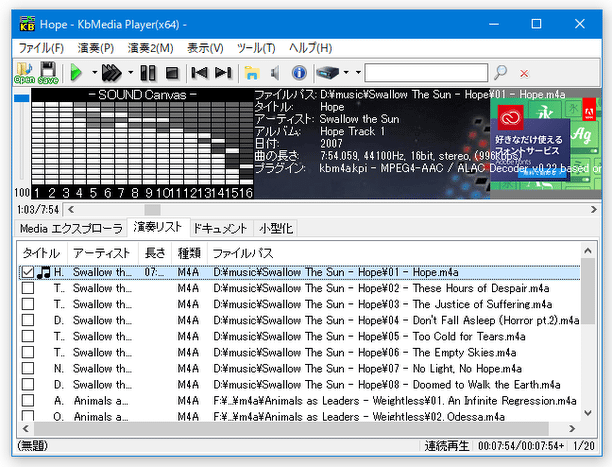This screenshot has width=612, height=467.
Task: Pause playback with the pause icon
Action: 148,73
